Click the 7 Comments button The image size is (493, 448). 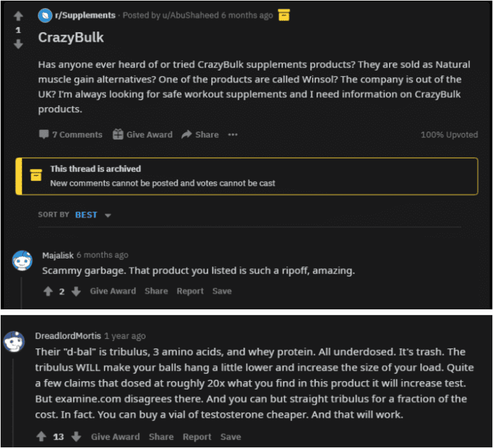pyautogui.click(x=71, y=135)
